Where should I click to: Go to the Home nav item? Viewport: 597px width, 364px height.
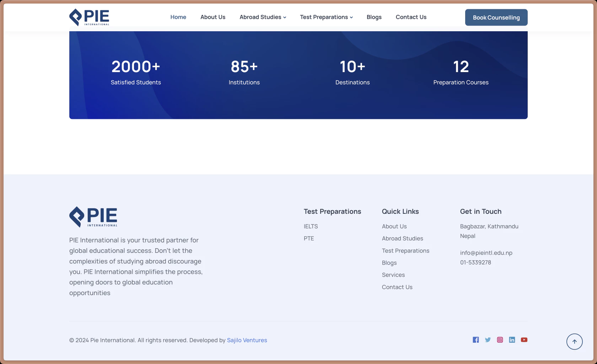pos(178,17)
